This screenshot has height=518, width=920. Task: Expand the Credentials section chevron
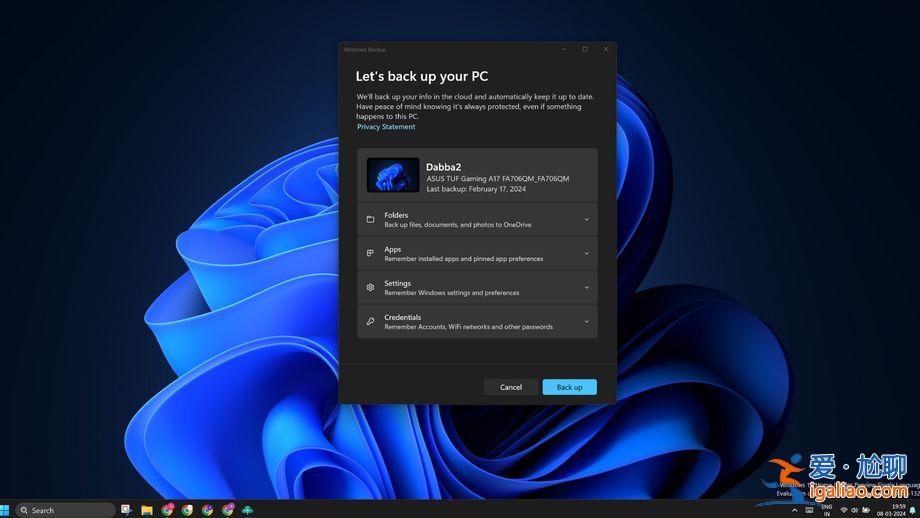(x=586, y=321)
